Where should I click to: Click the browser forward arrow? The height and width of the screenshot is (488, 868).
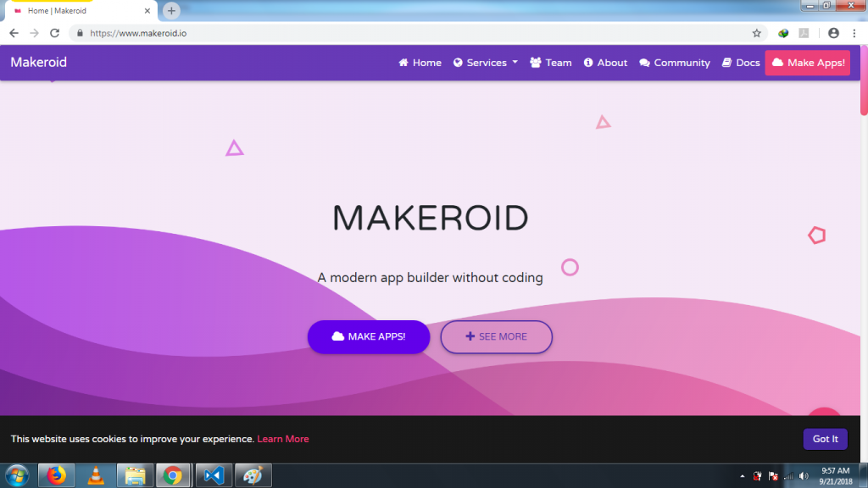coord(34,33)
